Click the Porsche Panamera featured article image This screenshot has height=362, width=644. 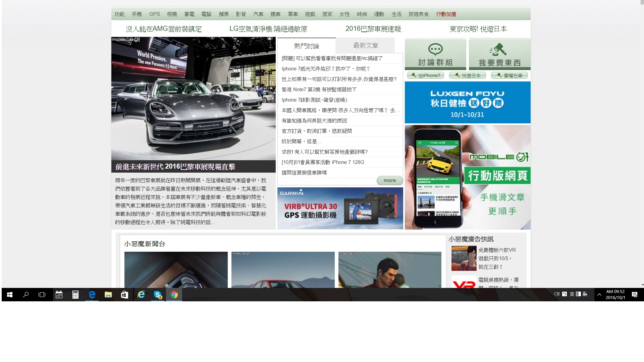coord(193,99)
